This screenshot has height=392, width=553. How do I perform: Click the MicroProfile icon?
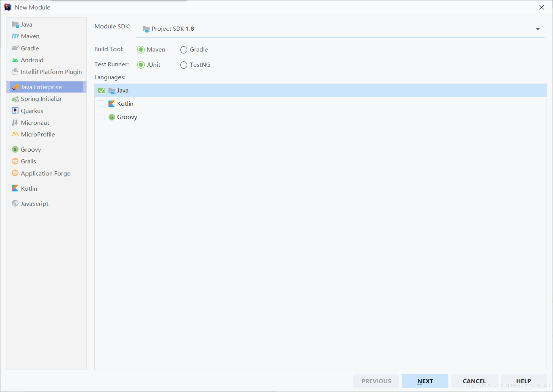pyautogui.click(x=15, y=134)
